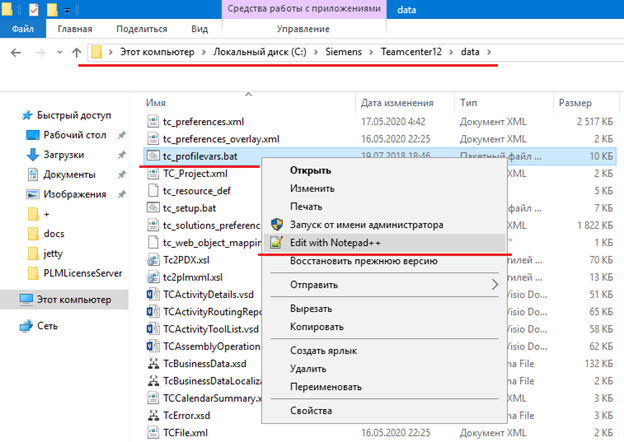Click quick access properties checkmark icon
Viewport: 624px width, 442px height.
click(x=34, y=9)
